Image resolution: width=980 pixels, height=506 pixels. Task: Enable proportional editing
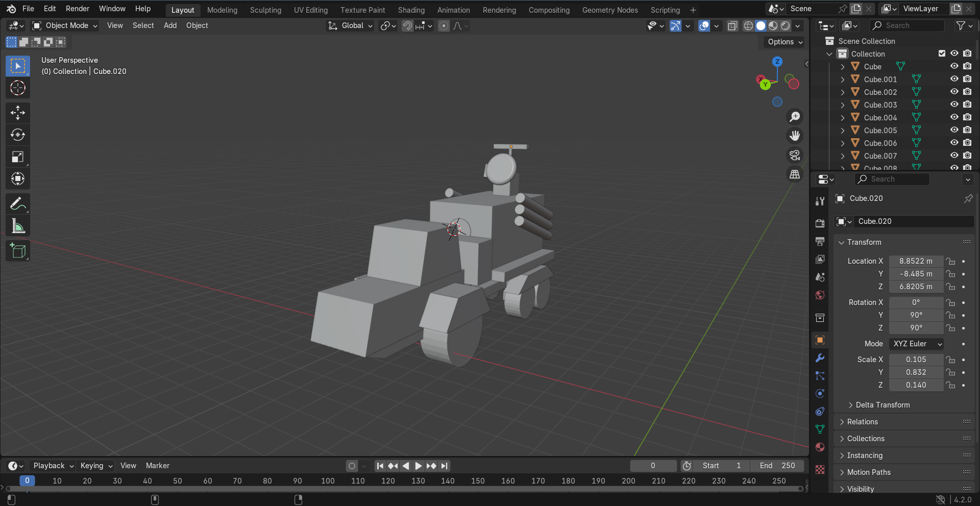click(444, 26)
